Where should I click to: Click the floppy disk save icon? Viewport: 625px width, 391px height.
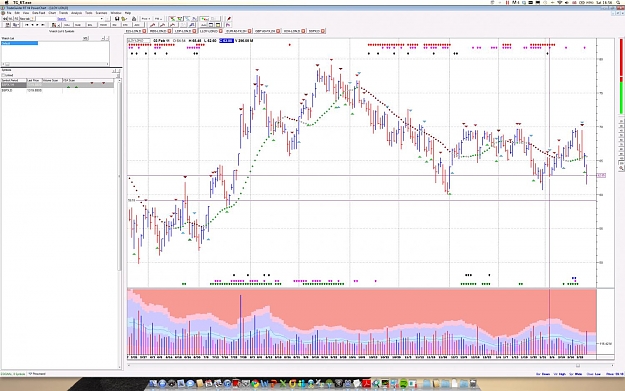tap(117, 19)
